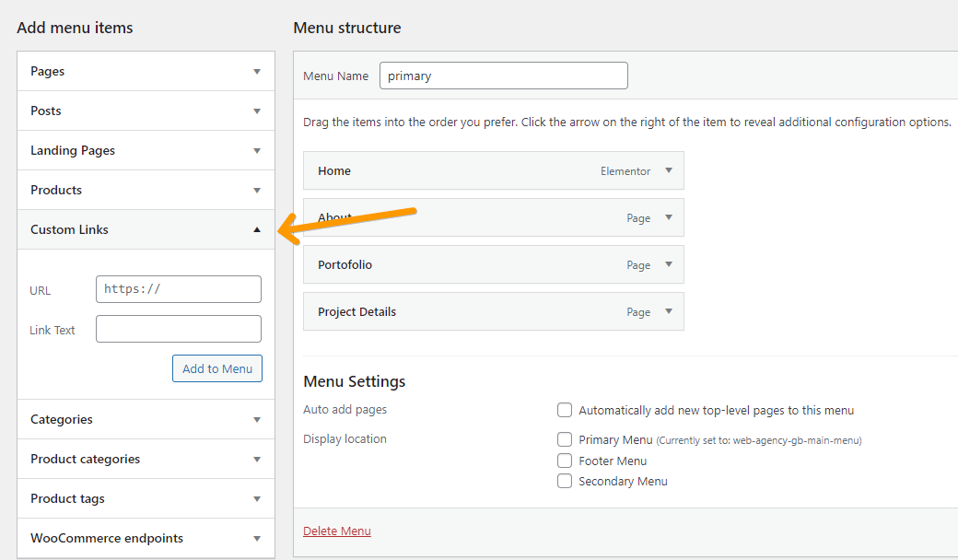Open the Landing Pages section

point(257,151)
